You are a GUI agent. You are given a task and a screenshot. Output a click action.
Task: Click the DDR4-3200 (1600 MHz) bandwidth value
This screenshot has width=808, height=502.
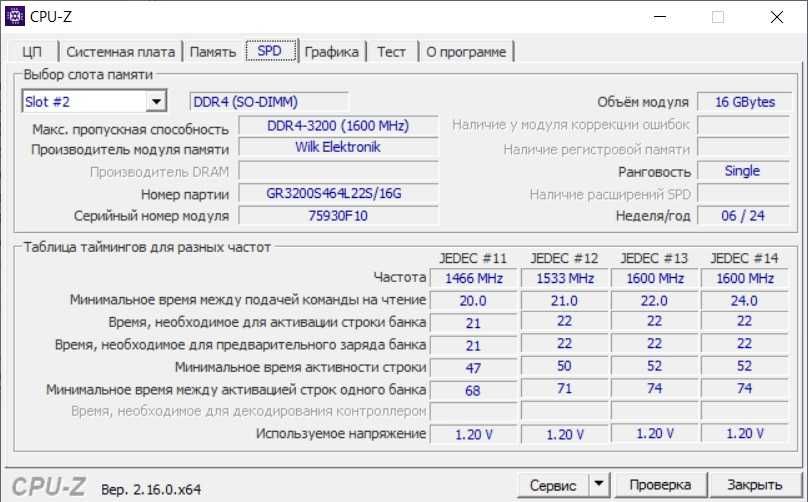click(338, 126)
